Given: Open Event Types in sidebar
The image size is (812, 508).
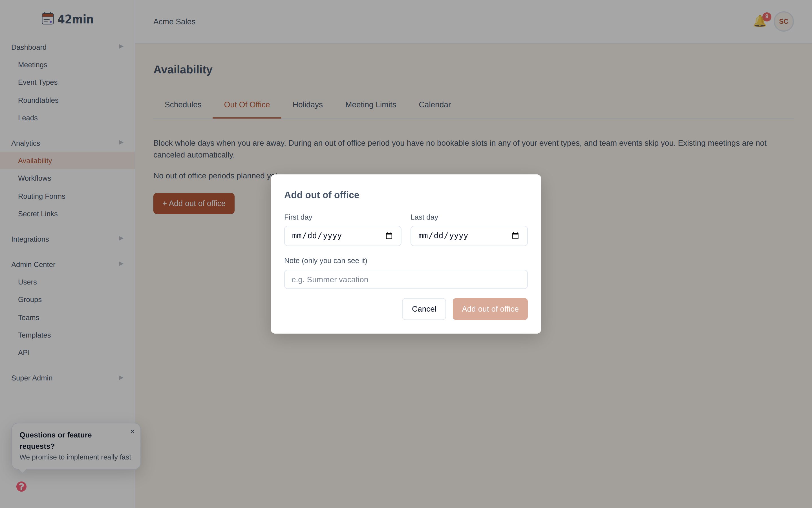Looking at the screenshot, I should pyautogui.click(x=37, y=82).
